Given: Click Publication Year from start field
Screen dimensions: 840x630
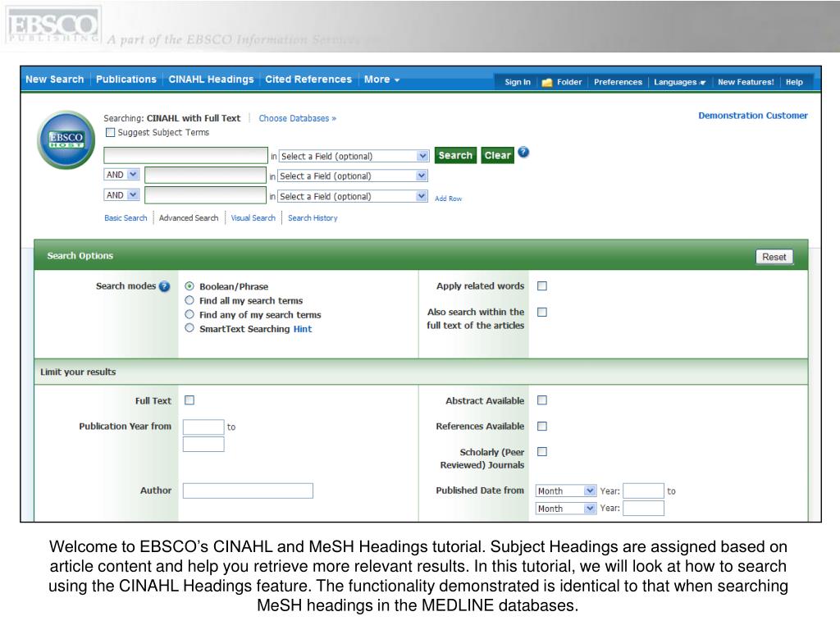Looking at the screenshot, I should [x=203, y=427].
